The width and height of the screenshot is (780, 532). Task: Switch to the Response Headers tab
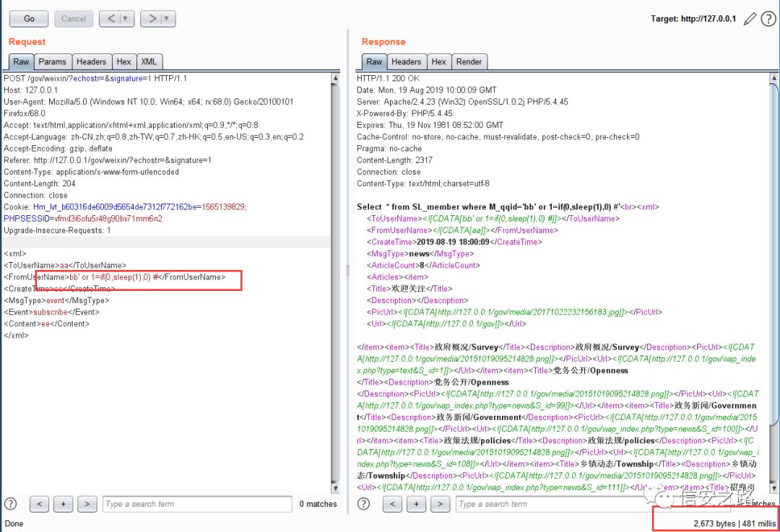tap(407, 61)
